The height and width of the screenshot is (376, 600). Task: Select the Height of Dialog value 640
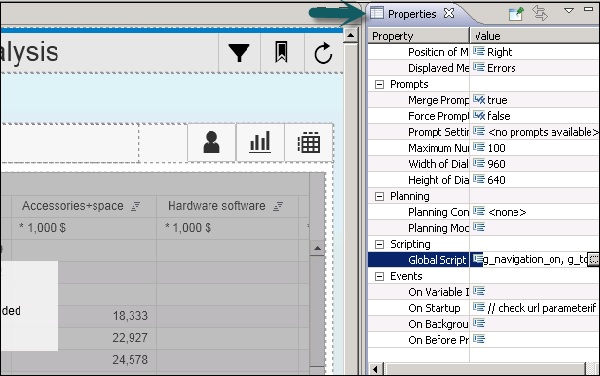535,180
